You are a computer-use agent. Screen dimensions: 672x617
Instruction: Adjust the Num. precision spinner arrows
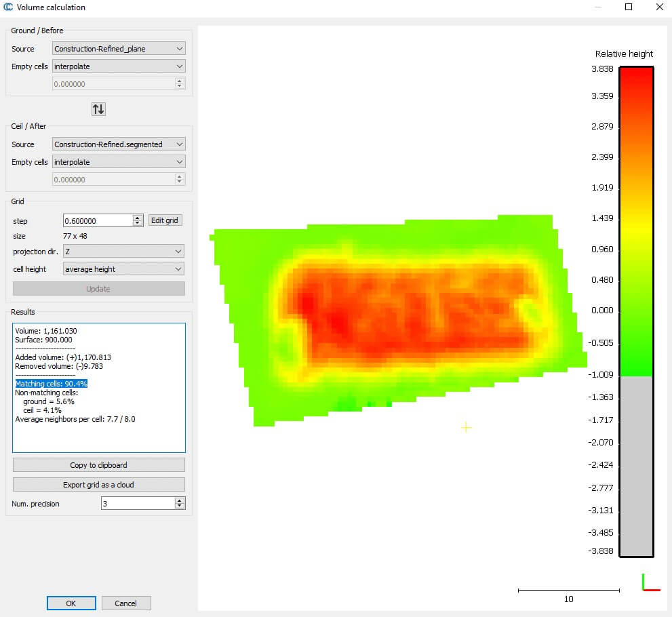tap(180, 503)
